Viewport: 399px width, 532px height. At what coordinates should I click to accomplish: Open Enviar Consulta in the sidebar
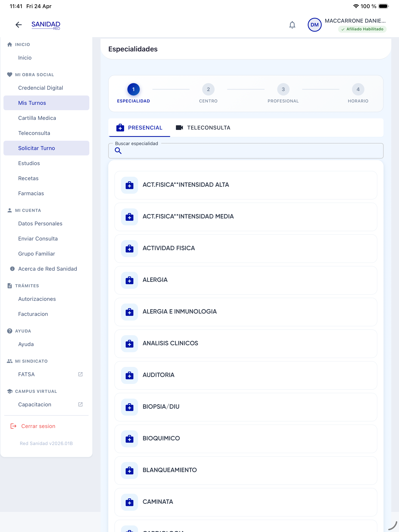tap(46, 239)
